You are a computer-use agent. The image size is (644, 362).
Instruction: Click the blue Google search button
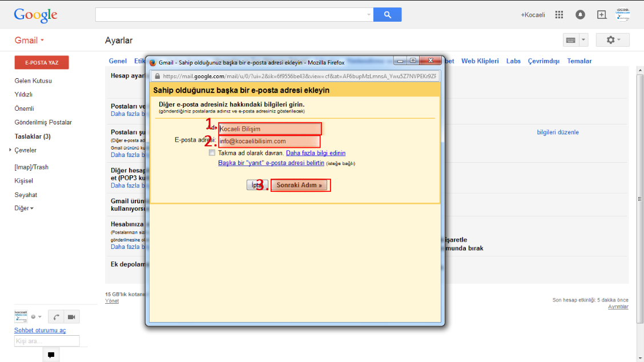tap(387, 15)
